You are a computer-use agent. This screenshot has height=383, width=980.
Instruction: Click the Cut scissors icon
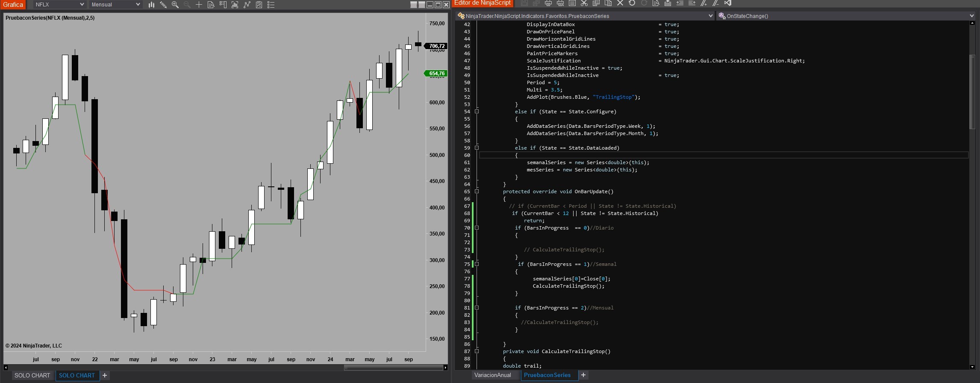584,3
